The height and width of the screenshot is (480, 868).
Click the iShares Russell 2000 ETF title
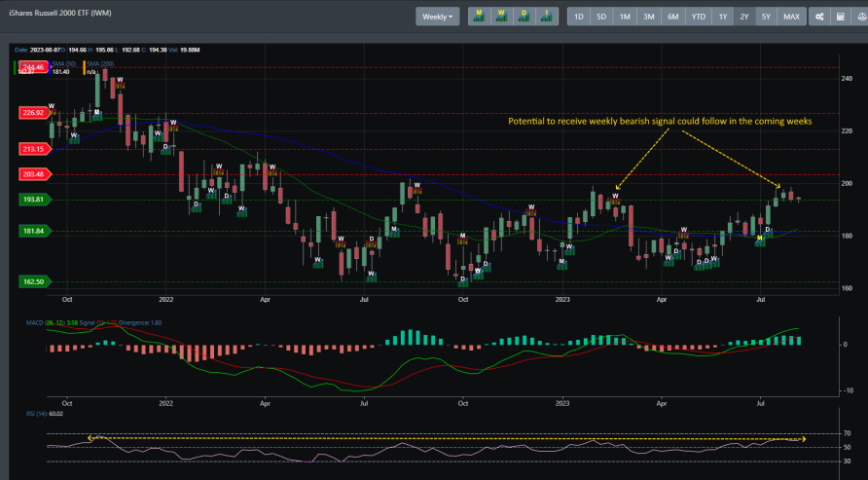coord(60,13)
